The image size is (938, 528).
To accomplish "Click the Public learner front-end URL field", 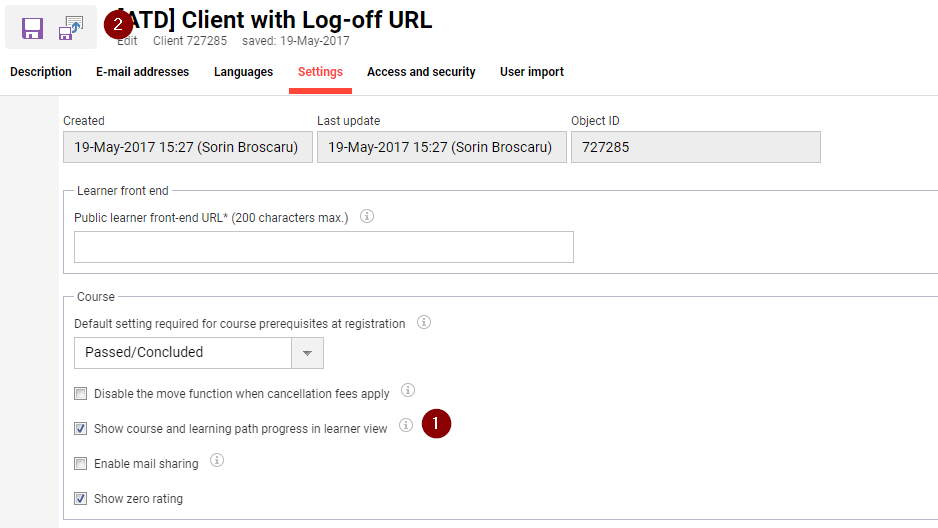I will [x=324, y=247].
